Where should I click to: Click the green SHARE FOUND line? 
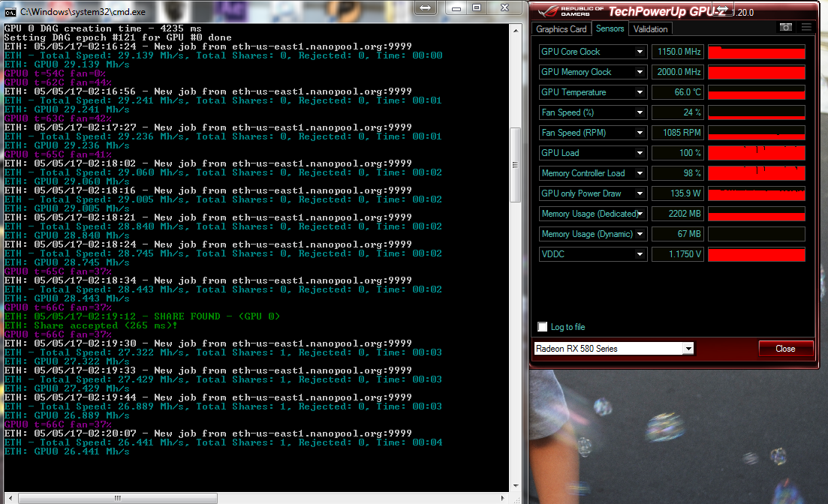click(142, 316)
